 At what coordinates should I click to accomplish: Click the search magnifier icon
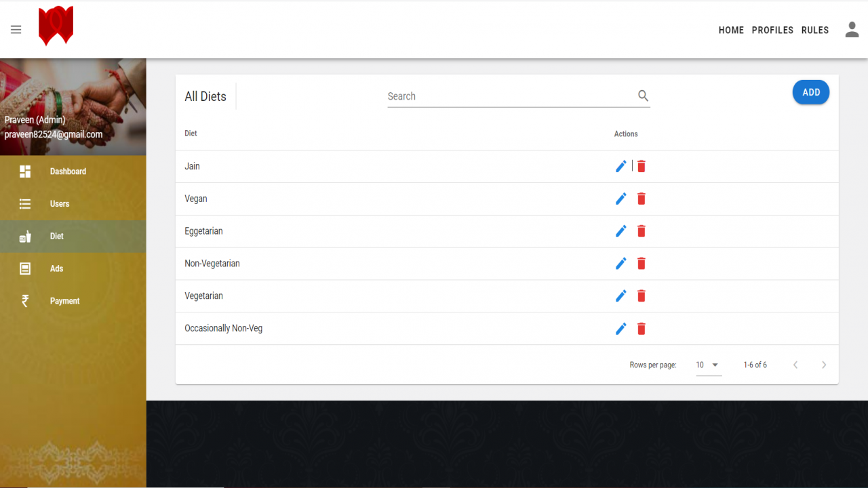(643, 96)
